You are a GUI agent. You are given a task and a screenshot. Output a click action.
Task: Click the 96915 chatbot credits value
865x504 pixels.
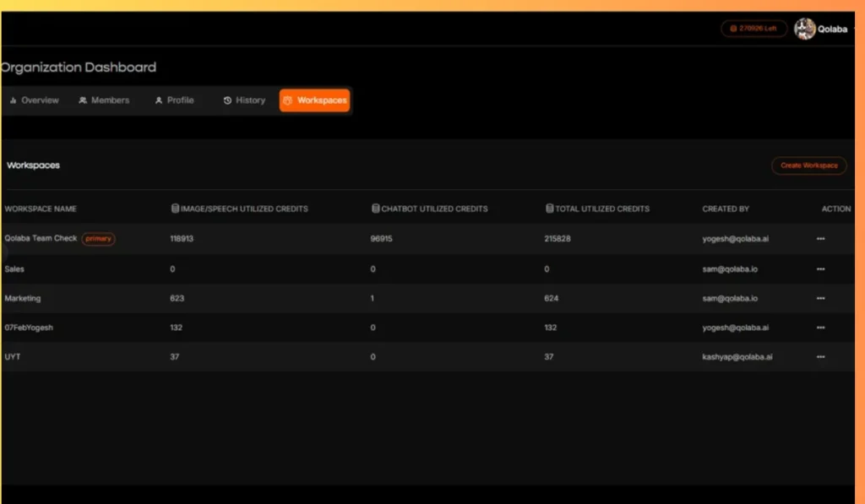(381, 239)
